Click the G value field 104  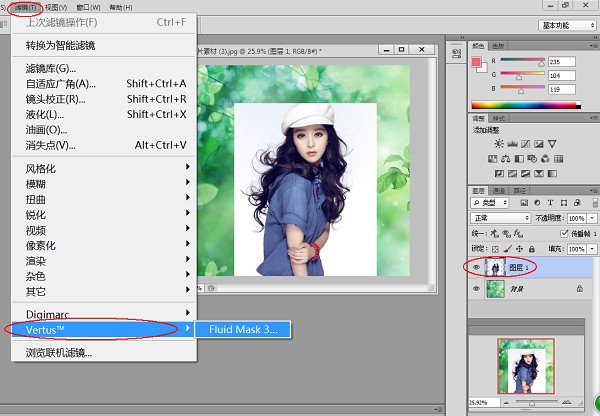point(562,75)
